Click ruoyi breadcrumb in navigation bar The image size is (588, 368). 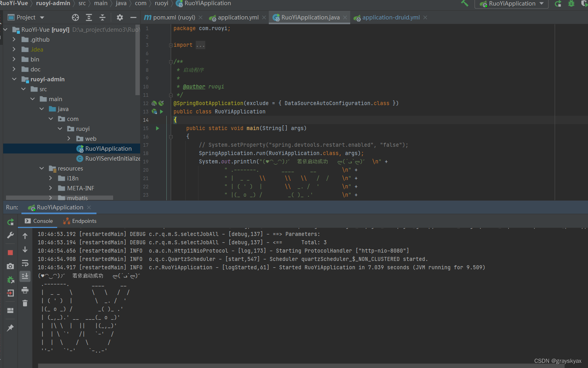point(161,3)
